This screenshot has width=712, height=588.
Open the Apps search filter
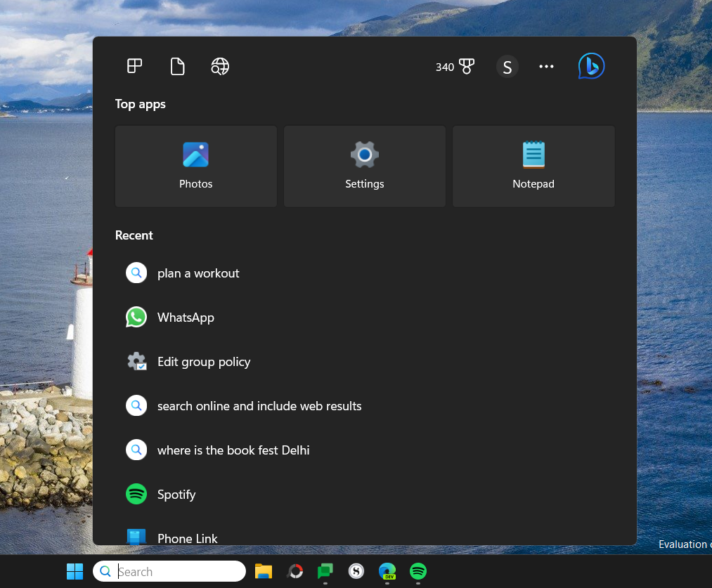134,66
